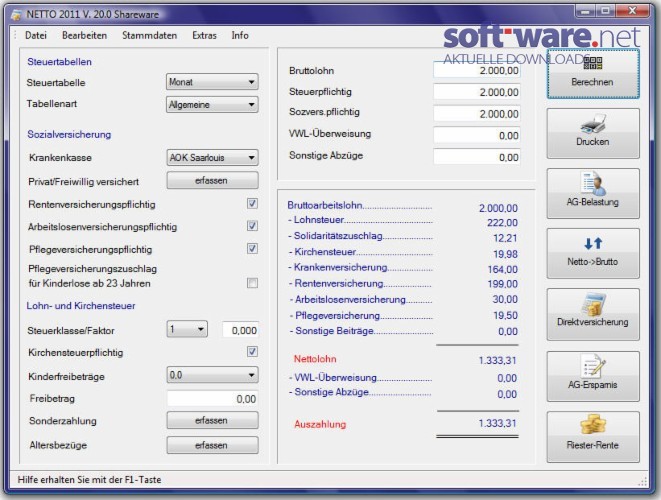Click the Auszahlung label
Viewport: 661px width, 500px height.
(320, 424)
